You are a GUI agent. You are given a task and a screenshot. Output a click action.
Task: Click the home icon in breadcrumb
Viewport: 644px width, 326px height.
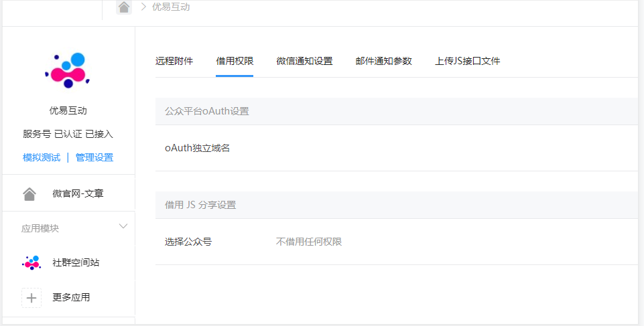123,7
